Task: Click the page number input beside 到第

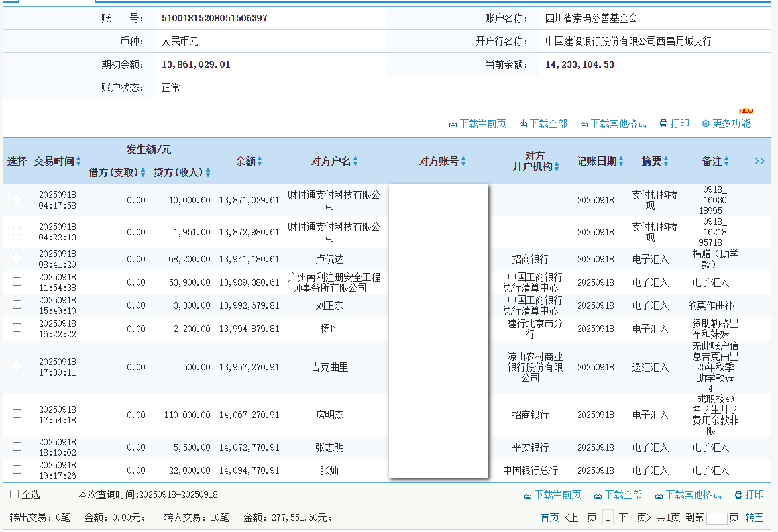Action: [718, 517]
